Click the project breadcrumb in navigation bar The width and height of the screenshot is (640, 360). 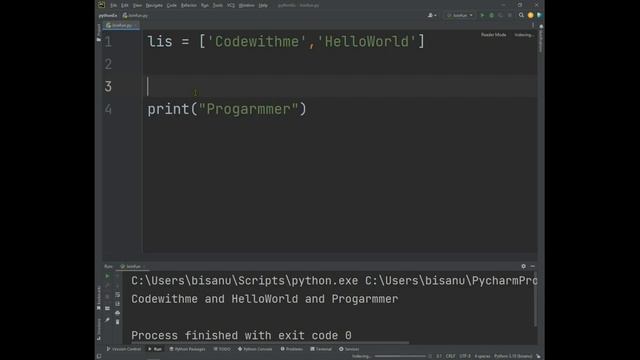coord(108,16)
